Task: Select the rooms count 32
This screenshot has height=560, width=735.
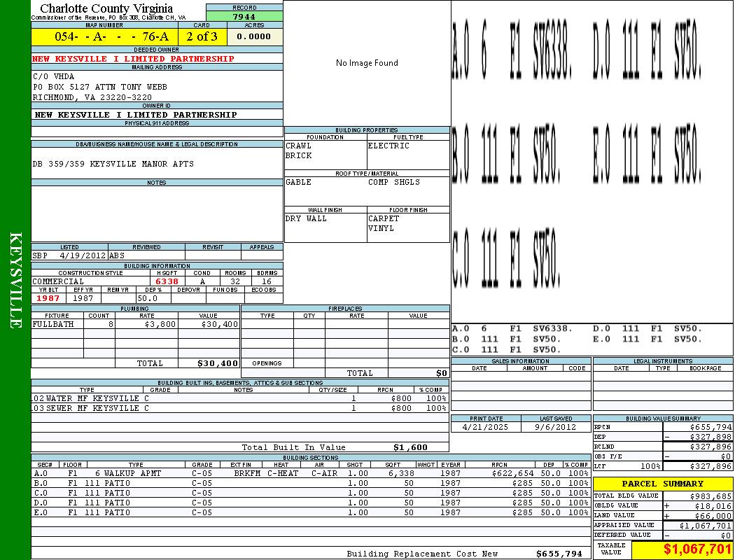Action: coord(235,281)
